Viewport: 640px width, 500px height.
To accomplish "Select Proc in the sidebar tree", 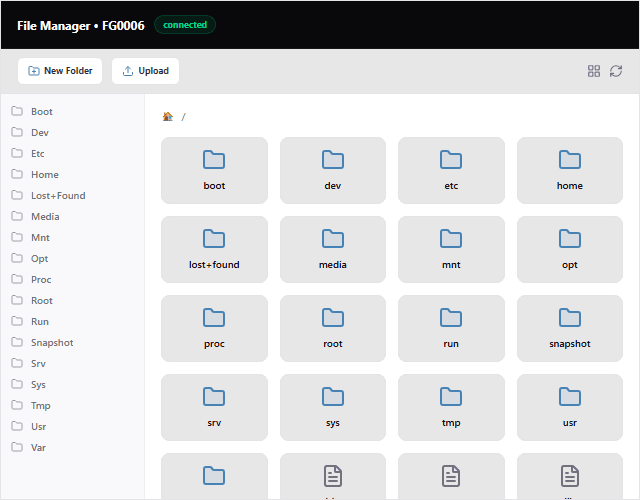I will [x=72, y=280].
